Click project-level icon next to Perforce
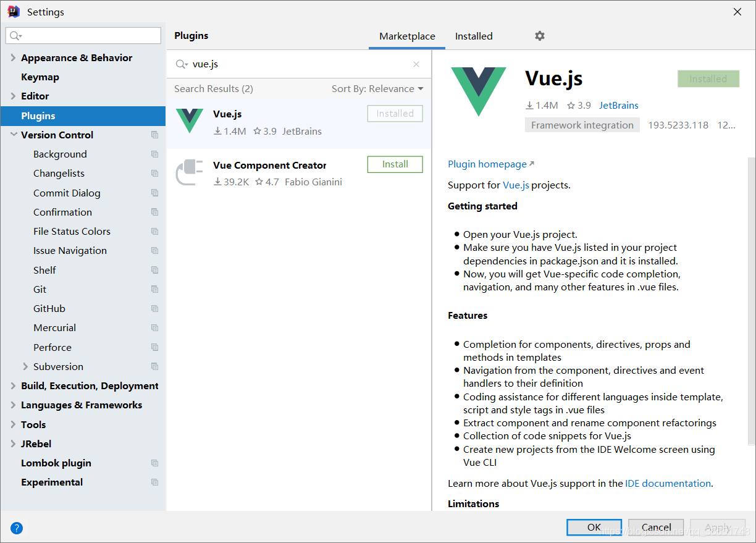The width and height of the screenshot is (756, 543). coord(154,347)
